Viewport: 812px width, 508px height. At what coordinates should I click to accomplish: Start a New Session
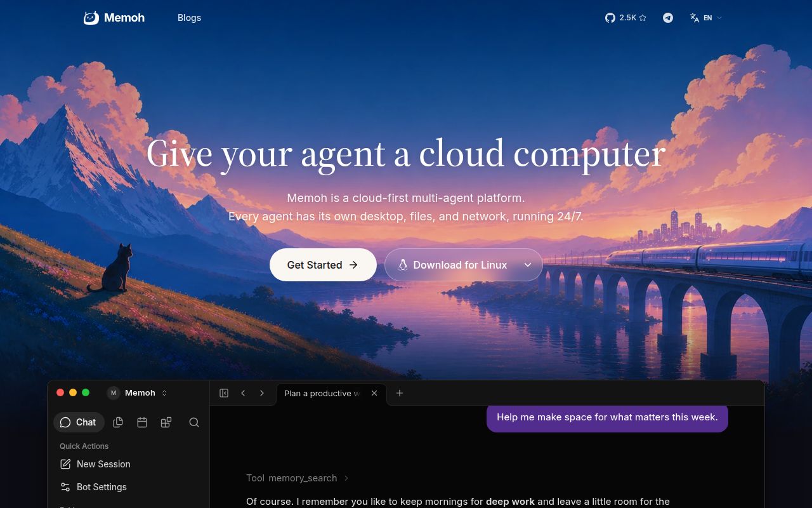click(128, 464)
